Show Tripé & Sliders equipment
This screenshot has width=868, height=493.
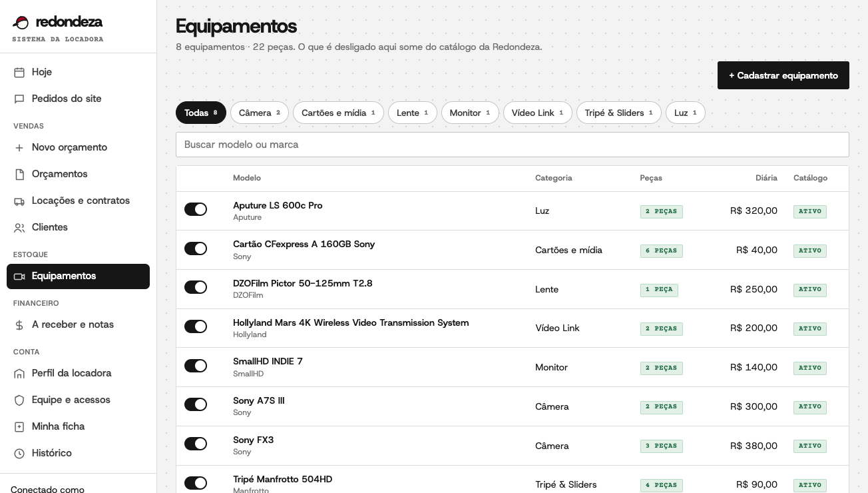coord(619,113)
